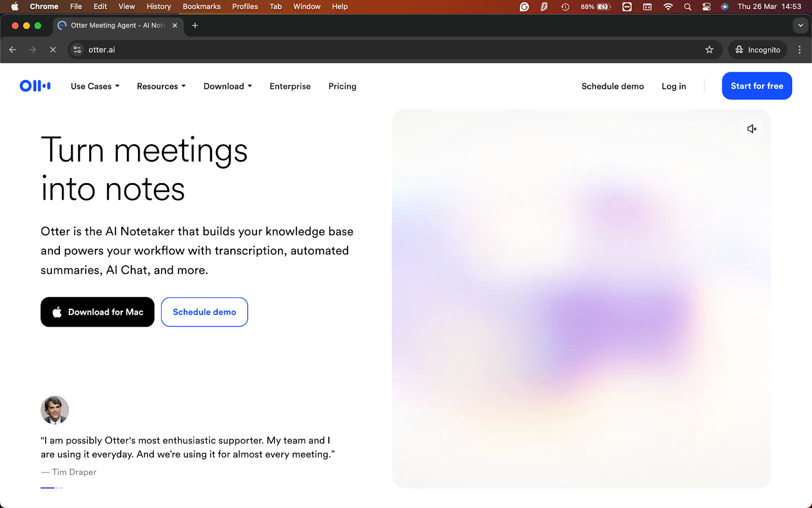Open the Resources dropdown menu
The height and width of the screenshot is (508, 812).
(x=161, y=86)
